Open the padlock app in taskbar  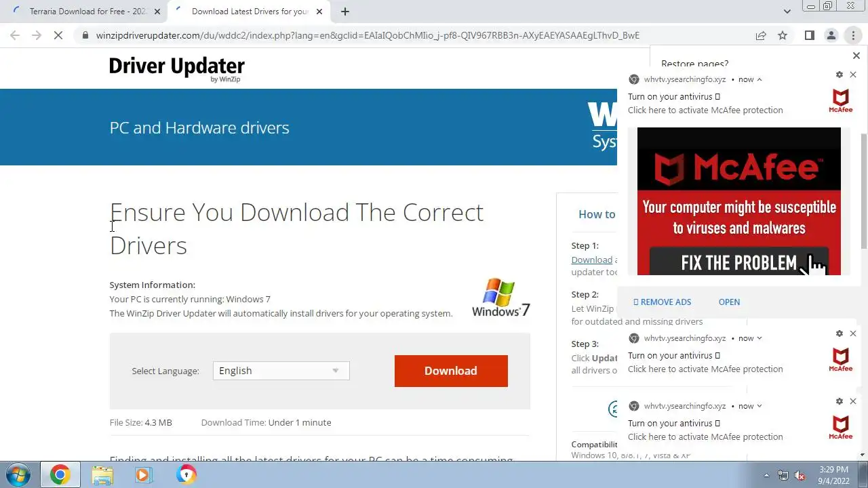click(186, 474)
